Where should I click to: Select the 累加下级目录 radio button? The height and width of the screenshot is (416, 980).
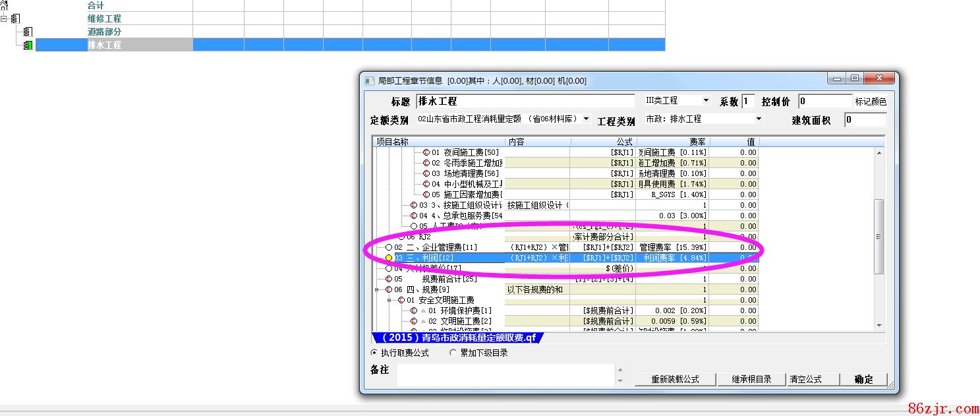453,353
